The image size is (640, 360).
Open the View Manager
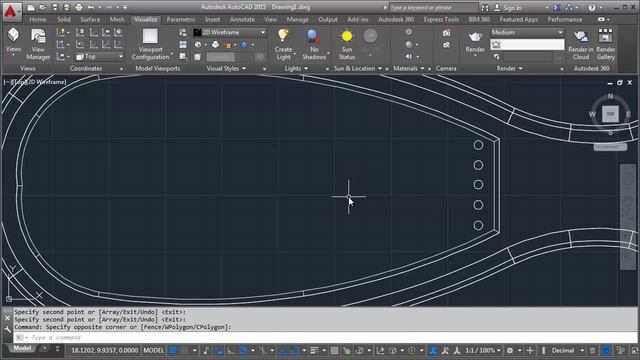point(38,44)
